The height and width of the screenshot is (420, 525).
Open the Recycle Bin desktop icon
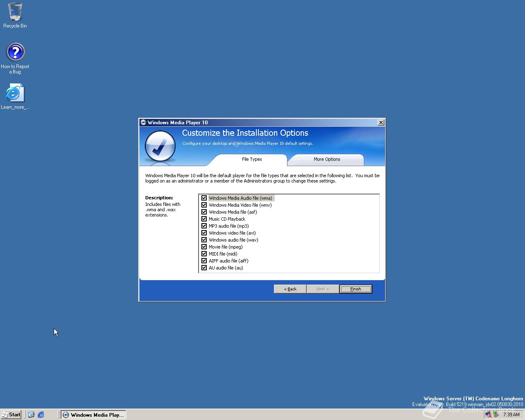pyautogui.click(x=15, y=16)
